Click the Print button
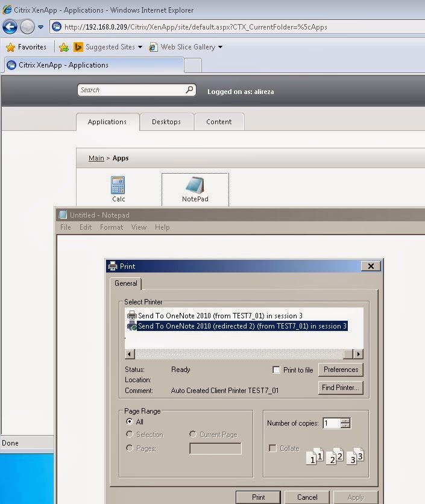The width and height of the screenshot is (425, 504). (x=258, y=497)
